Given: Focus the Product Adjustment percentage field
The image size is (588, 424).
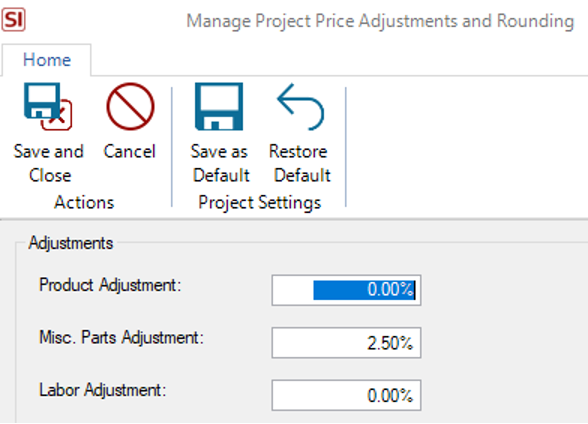Looking at the screenshot, I should 346,290.
